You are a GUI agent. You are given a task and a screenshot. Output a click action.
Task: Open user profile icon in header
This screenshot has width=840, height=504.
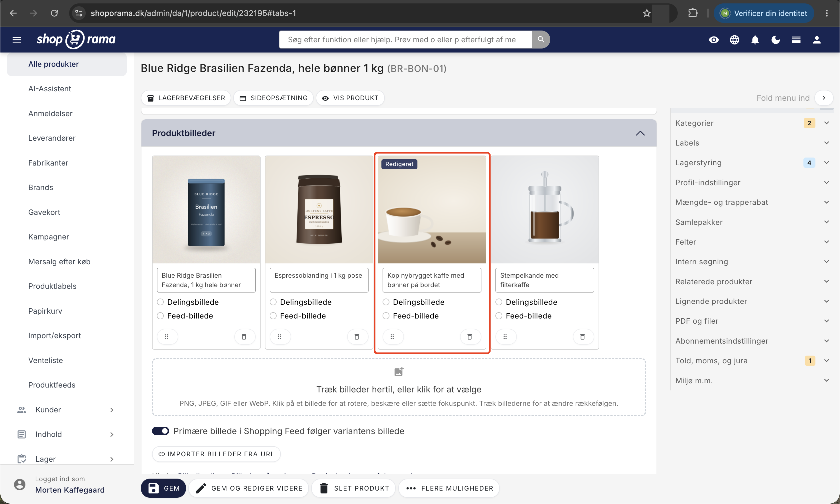pos(817,40)
